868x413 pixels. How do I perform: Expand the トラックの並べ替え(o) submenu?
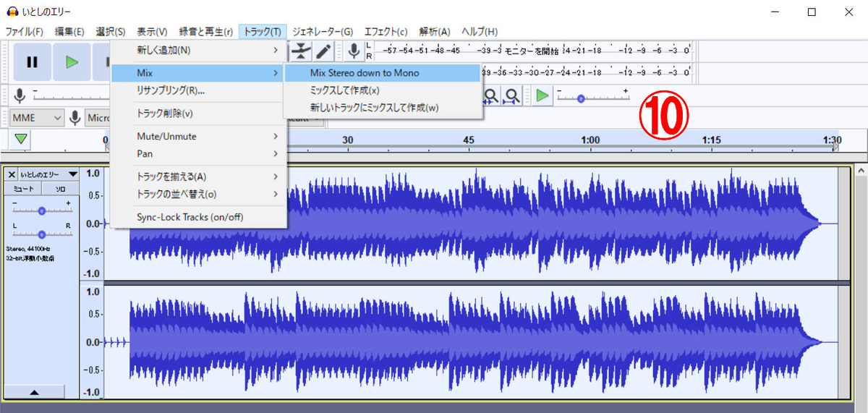click(199, 194)
